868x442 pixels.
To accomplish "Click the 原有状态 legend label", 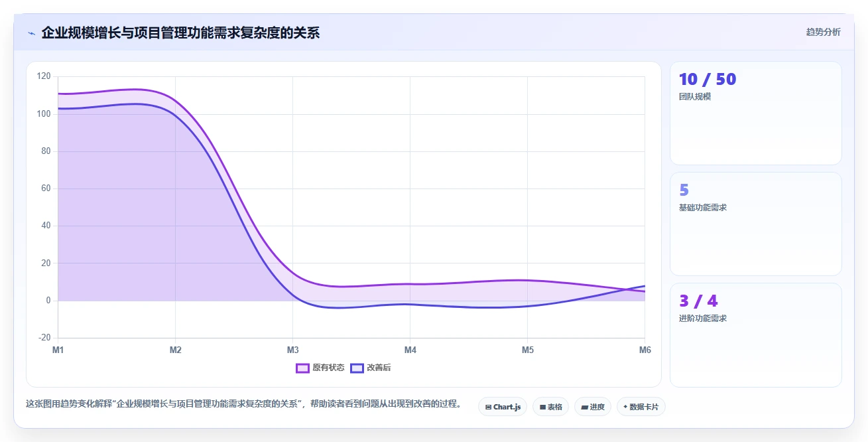I will tap(328, 368).
